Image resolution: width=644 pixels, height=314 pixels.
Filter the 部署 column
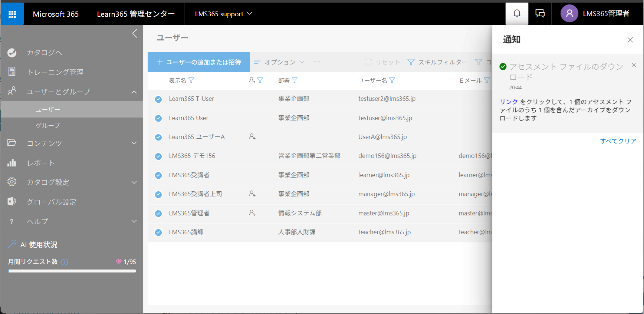(x=295, y=80)
